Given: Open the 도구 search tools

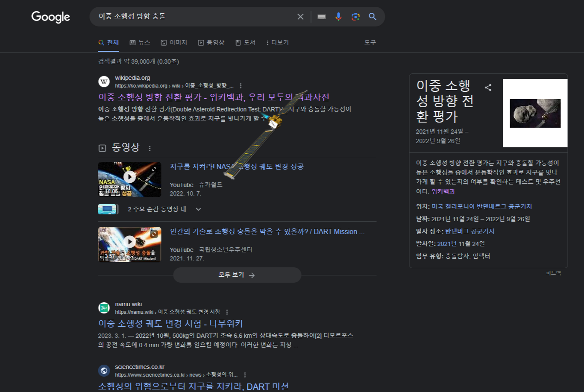Looking at the screenshot, I should pyautogui.click(x=370, y=43).
